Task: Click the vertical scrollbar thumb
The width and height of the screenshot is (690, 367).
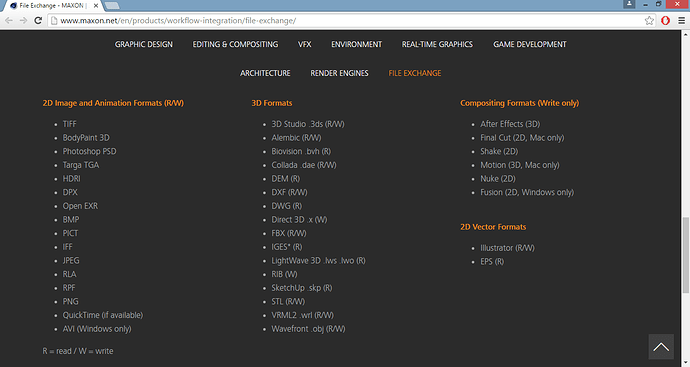Action: 686,255
